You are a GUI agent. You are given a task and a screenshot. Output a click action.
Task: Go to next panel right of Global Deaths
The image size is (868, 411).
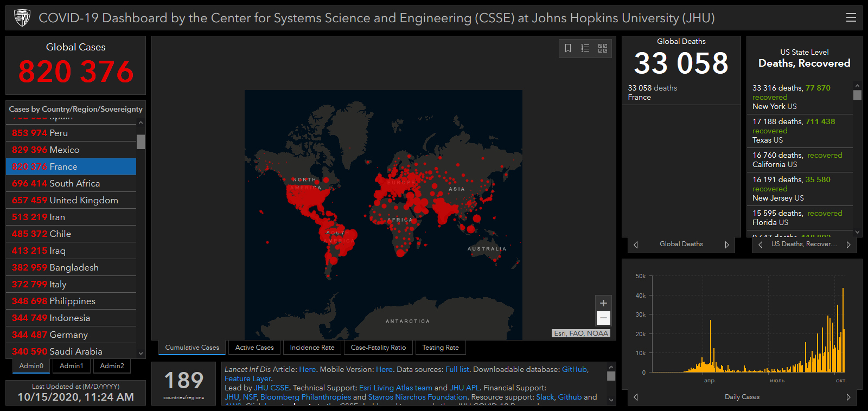(727, 245)
